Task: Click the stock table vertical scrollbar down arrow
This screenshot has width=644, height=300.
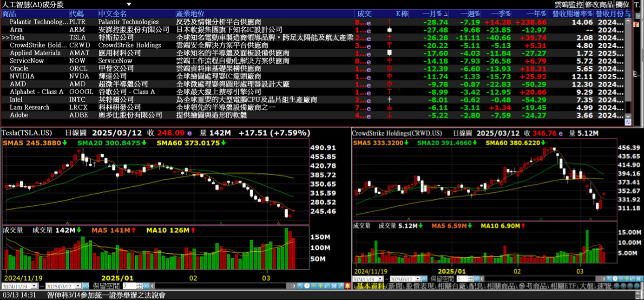Action: click(x=628, y=116)
